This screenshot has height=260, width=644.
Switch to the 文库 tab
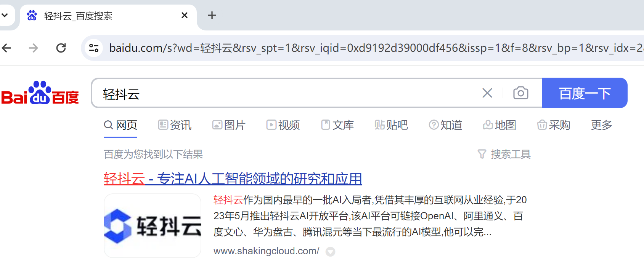click(x=337, y=125)
